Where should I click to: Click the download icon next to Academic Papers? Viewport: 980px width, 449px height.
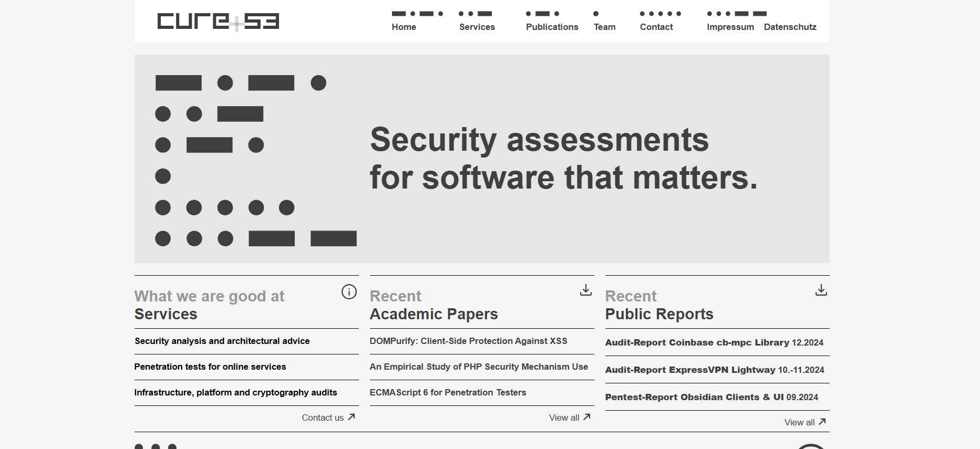[586, 290]
